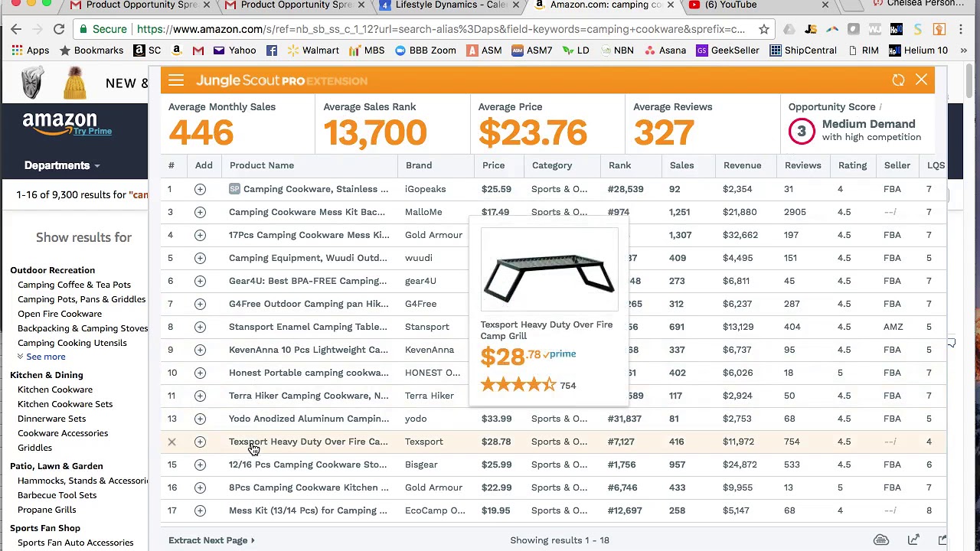Remove the Texsport row with X icon
This screenshot has height=551, width=980.
(171, 442)
